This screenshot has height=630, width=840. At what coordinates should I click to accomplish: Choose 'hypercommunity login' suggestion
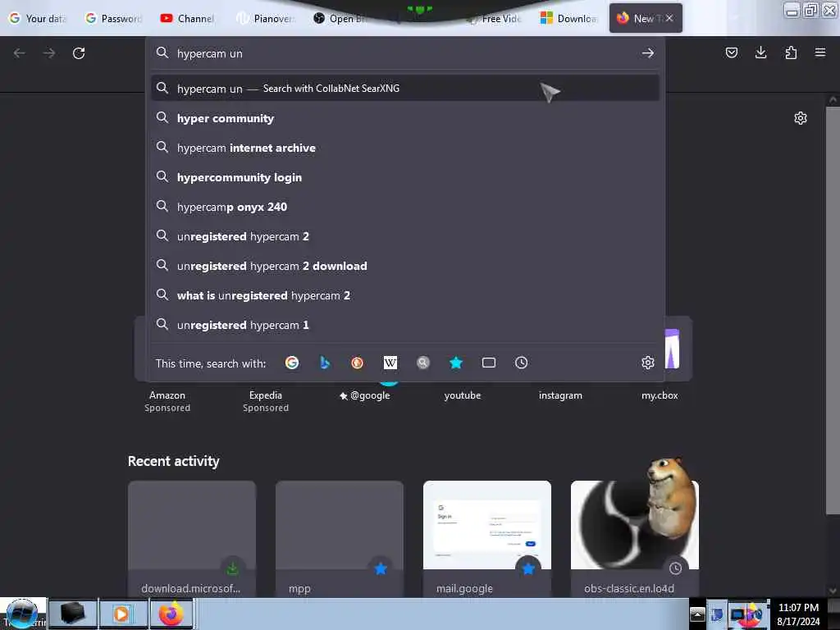tap(405, 177)
